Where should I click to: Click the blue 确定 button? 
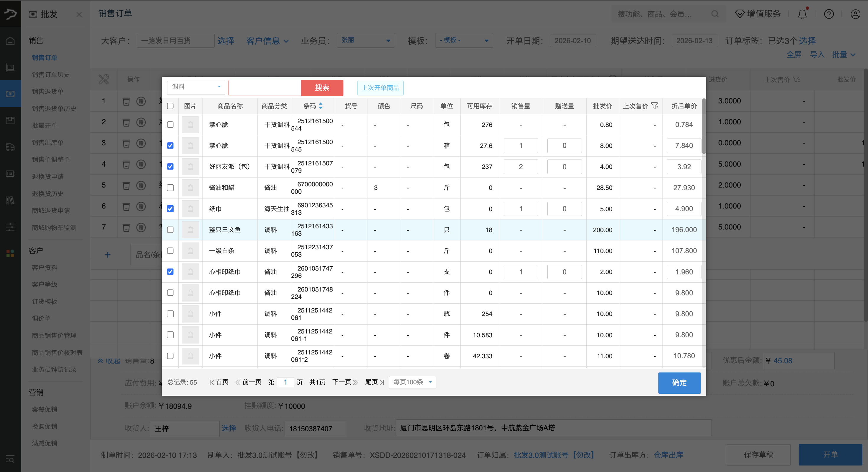(x=679, y=383)
